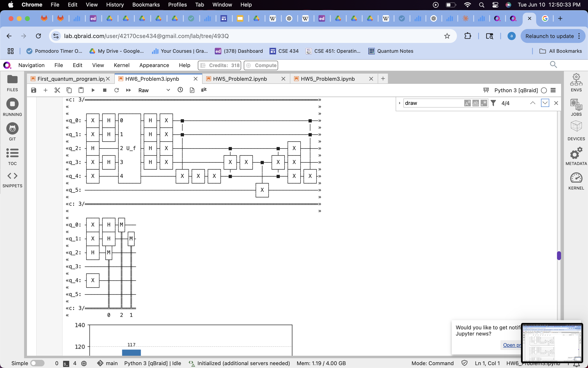The height and width of the screenshot is (368, 588).
Task: Open the METADATA panel
Action: [576, 156]
